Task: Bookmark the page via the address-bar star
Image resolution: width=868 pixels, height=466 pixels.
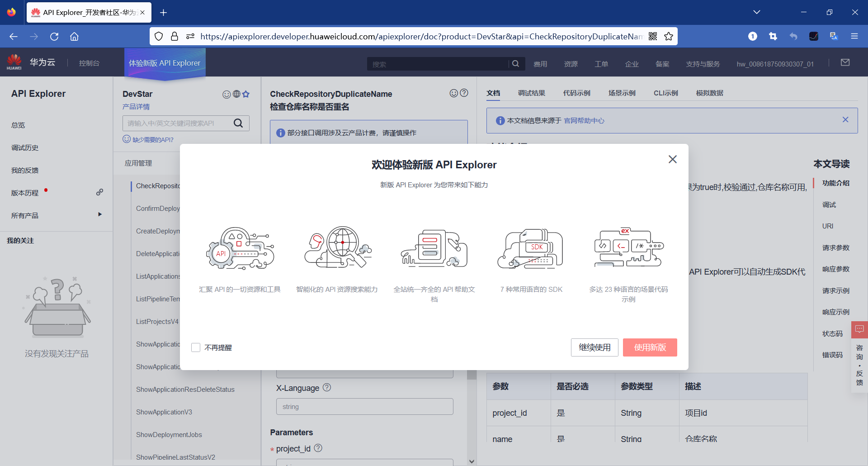Action: coord(669,36)
